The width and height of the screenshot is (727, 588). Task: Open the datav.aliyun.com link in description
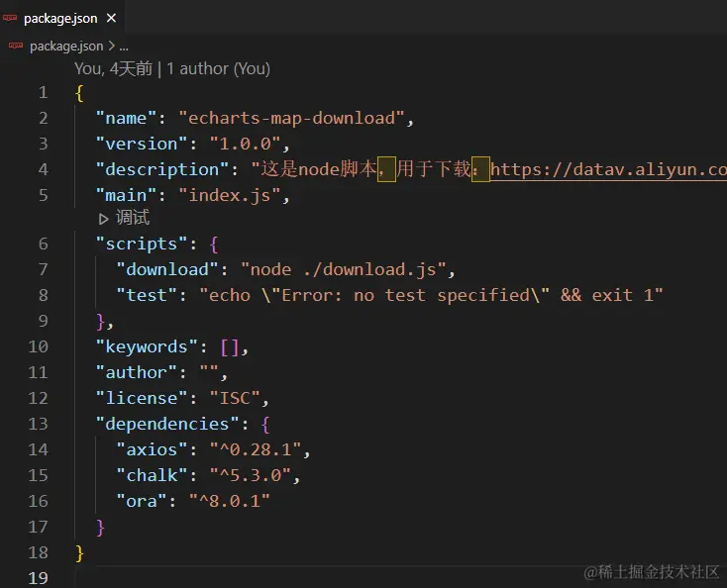pyautogui.click(x=608, y=169)
